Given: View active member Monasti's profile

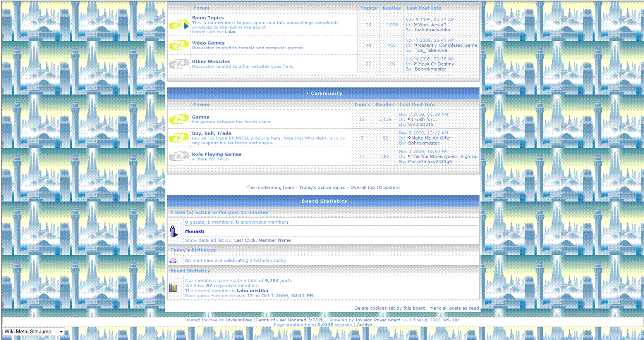Looking at the screenshot, I should tap(195, 231).
